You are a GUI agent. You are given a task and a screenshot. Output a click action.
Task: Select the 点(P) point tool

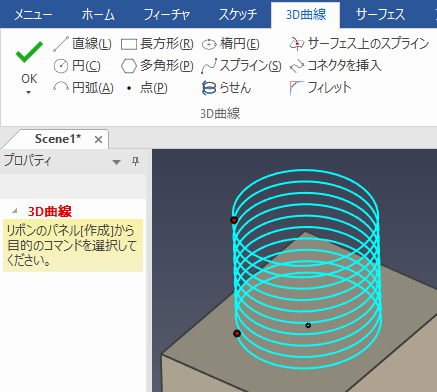coord(147,88)
